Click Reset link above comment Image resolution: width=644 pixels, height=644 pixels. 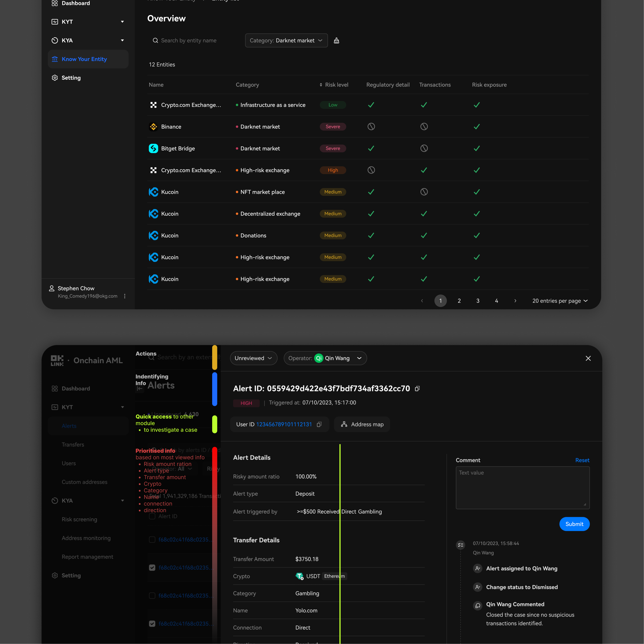tap(582, 460)
